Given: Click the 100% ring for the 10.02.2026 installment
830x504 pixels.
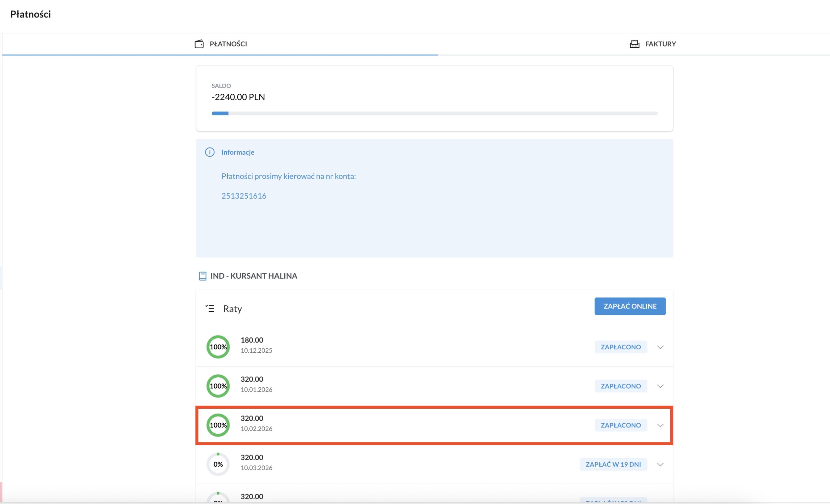Looking at the screenshot, I should pos(218,425).
